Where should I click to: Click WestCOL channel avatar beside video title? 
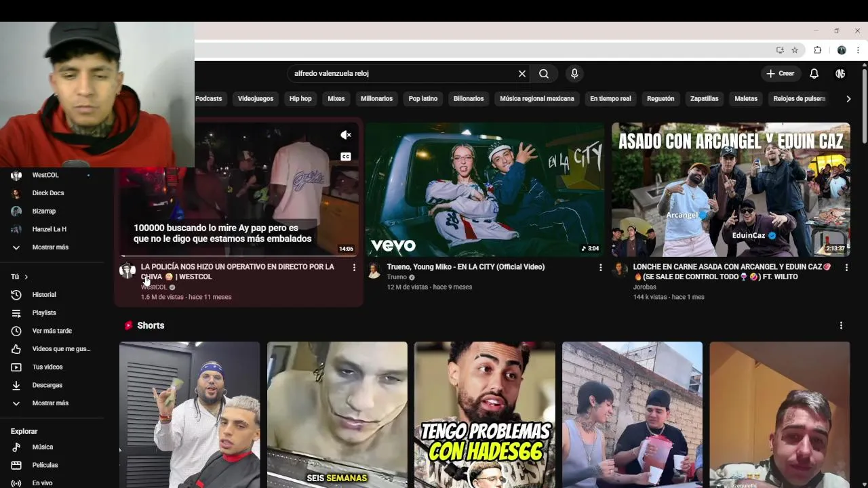pos(127,271)
